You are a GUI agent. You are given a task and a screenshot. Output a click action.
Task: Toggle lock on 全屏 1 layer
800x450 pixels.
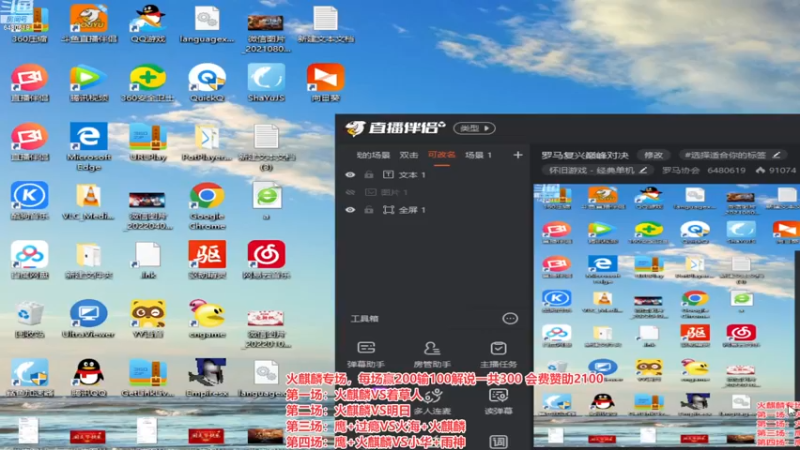pos(368,210)
